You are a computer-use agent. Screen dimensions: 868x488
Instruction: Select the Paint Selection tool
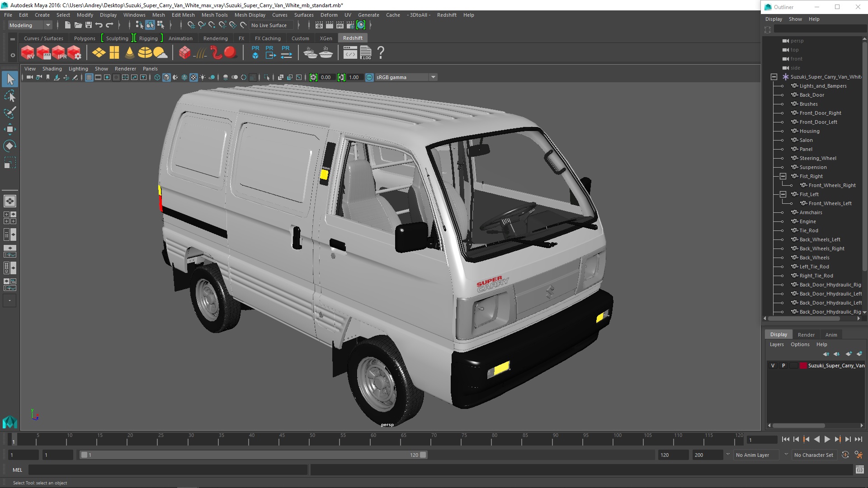click(10, 113)
